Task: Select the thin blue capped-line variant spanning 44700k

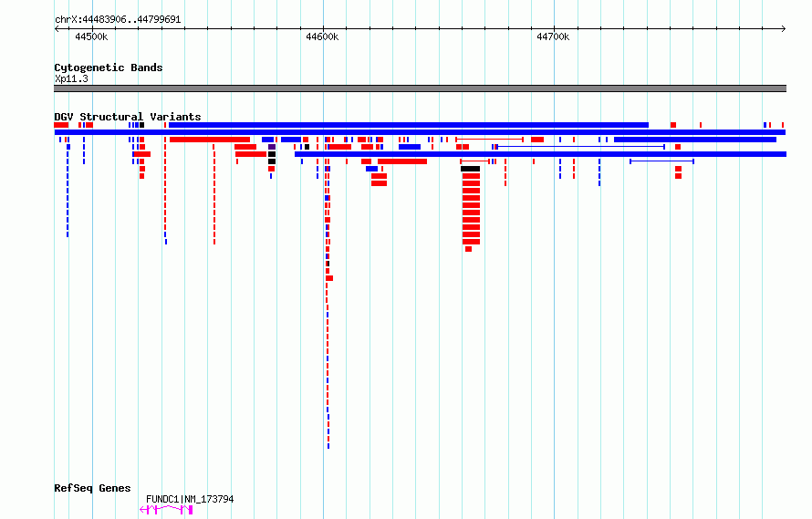Action: click(580, 147)
